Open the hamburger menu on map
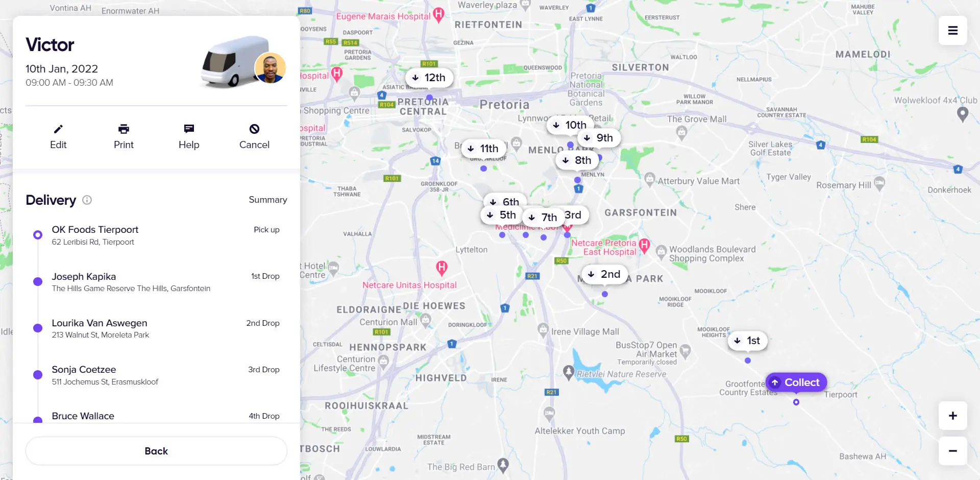980x480 pixels. [x=952, y=31]
